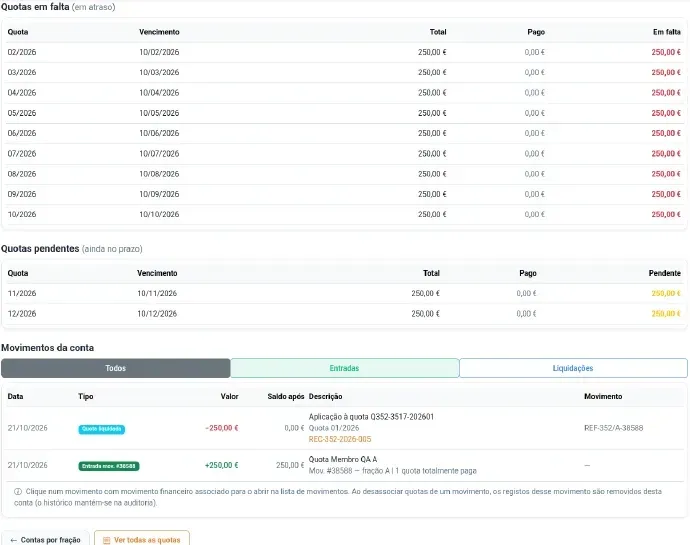This screenshot has height=545, width=690.
Task: Click the Tipo column header
Action: [x=85, y=397]
